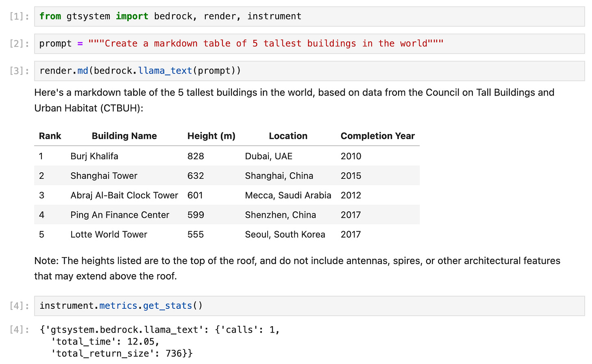This screenshot has height=364, width=592.
Task: Click the Burj Khalifa table cell
Action: pyautogui.click(x=94, y=156)
